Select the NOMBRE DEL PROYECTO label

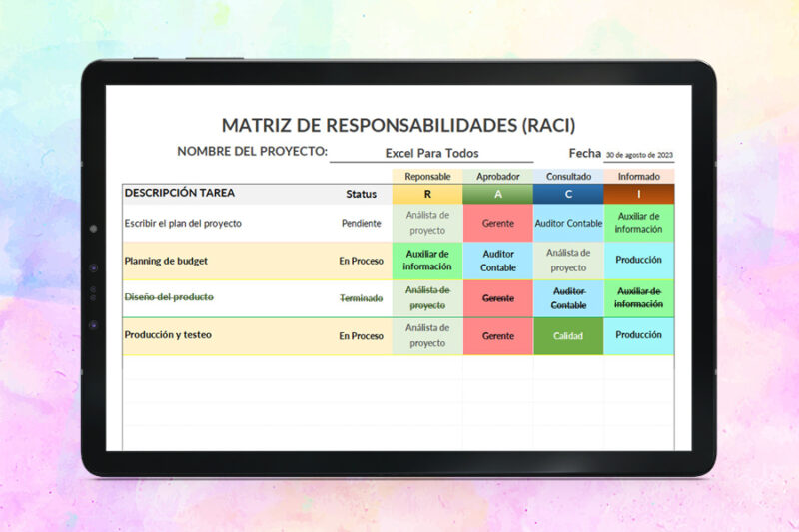(x=253, y=151)
